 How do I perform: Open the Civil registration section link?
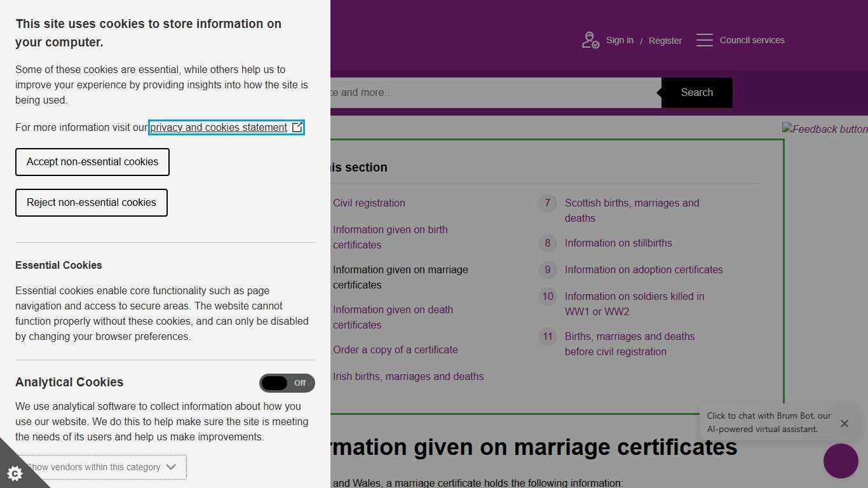[369, 203]
